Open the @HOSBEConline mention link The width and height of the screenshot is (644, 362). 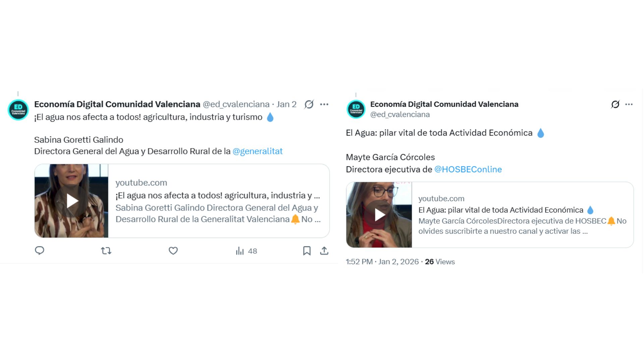(468, 169)
